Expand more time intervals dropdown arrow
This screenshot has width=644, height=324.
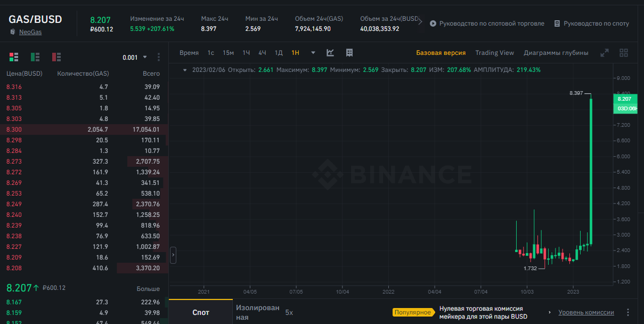pyautogui.click(x=313, y=53)
